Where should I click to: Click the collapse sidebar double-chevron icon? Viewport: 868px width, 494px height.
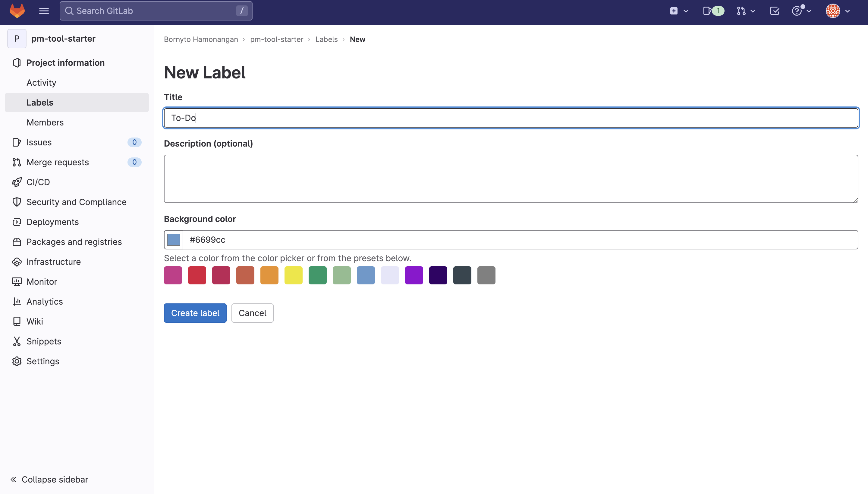coord(13,480)
